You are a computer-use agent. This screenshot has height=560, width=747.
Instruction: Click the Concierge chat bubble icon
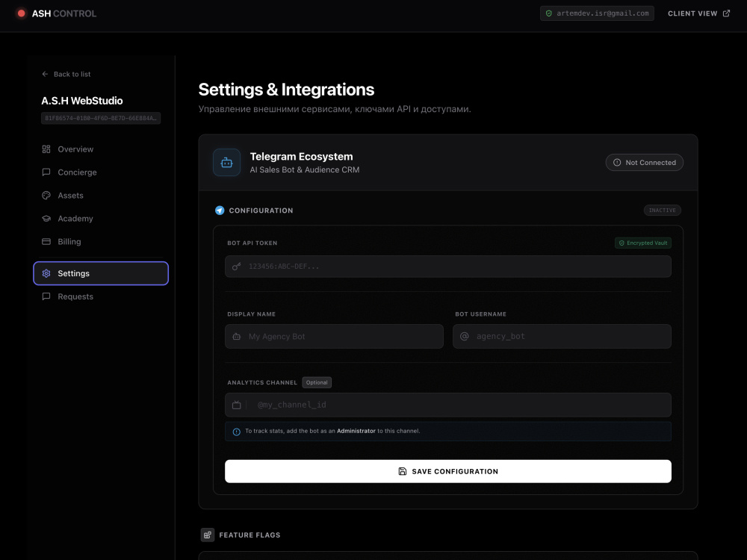coord(46,172)
